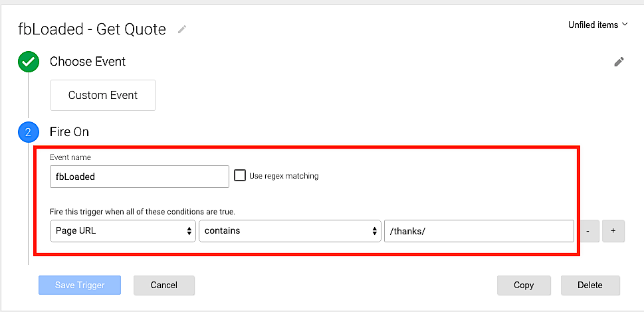Open the Page URL variable dropdown
644x312 pixels.
pyautogui.click(x=123, y=231)
